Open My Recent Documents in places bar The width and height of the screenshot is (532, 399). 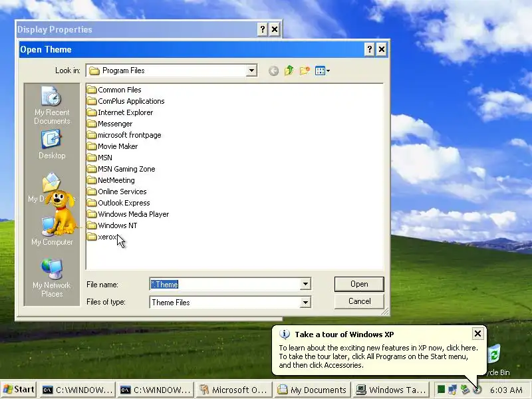click(52, 105)
